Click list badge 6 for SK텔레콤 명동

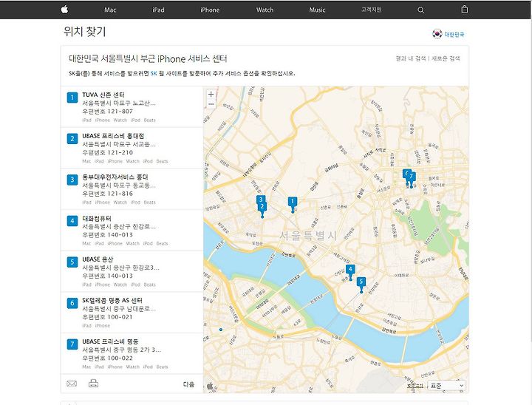(72, 303)
